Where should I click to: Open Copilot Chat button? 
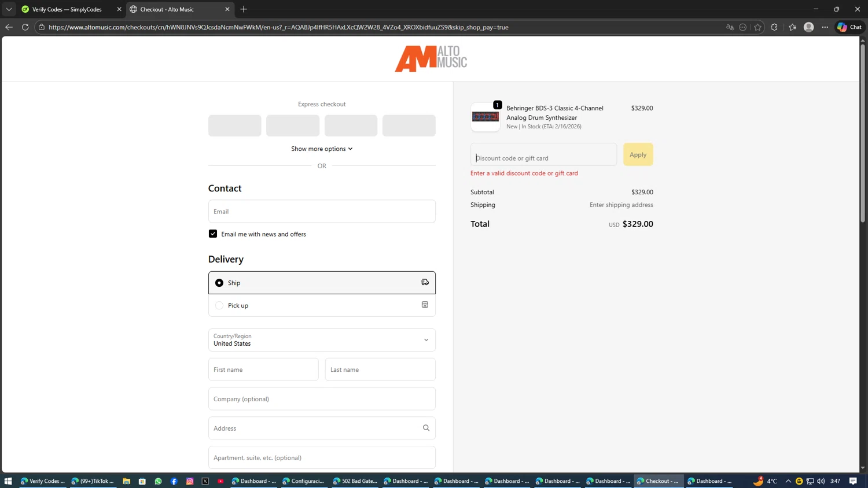click(x=849, y=27)
